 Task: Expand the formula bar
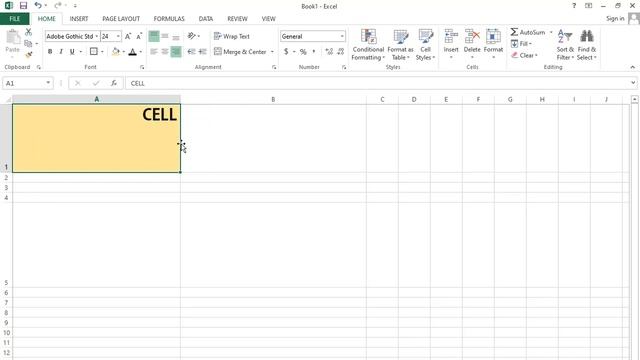[x=633, y=83]
